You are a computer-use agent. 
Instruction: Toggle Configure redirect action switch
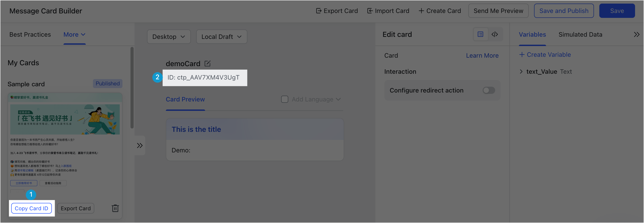(x=488, y=90)
